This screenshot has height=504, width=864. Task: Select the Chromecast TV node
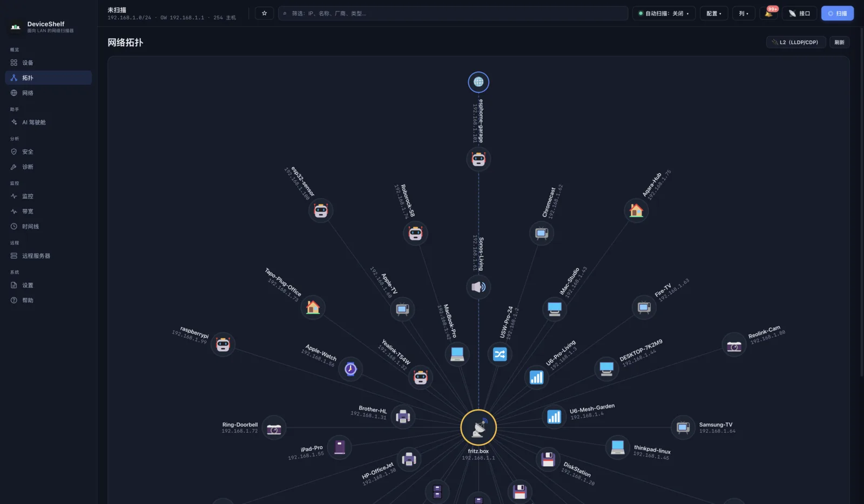pyautogui.click(x=542, y=233)
